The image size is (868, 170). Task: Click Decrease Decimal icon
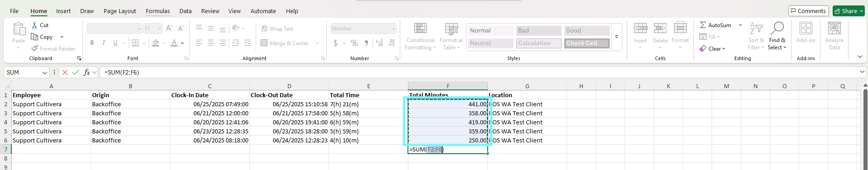click(392, 43)
